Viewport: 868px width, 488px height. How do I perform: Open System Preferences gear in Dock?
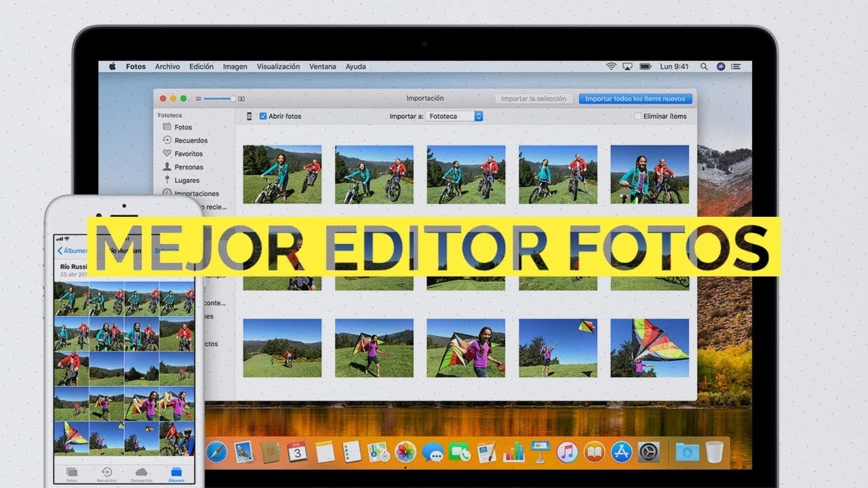[x=648, y=451]
